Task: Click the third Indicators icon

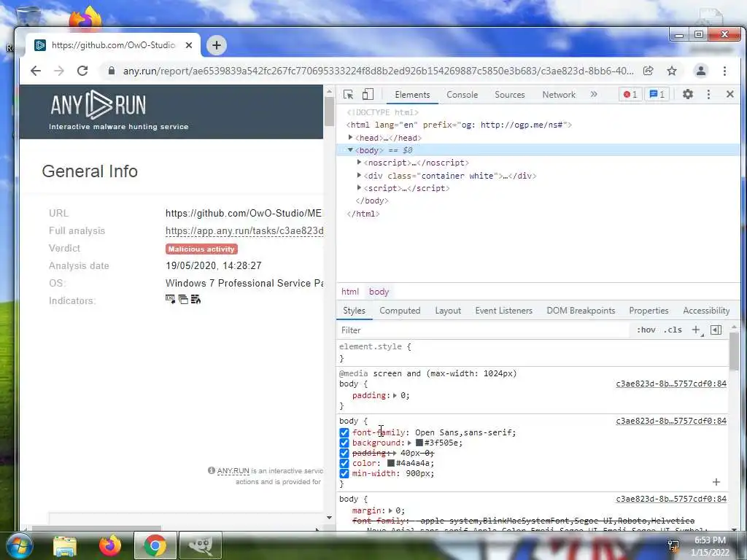Action: click(x=196, y=299)
